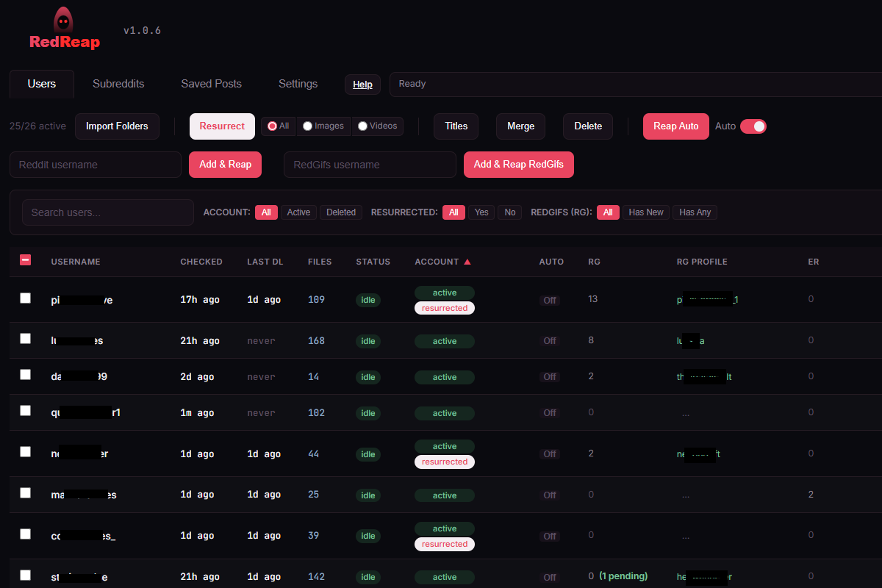This screenshot has height=588, width=882.
Task: Toggle Auto Off in 109-files row
Action: coord(550,301)
